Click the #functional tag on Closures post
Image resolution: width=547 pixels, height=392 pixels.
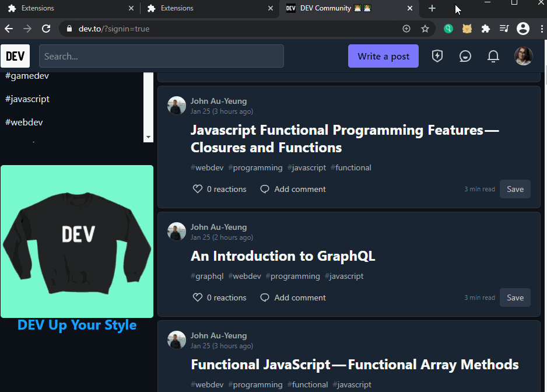point(351,167)
